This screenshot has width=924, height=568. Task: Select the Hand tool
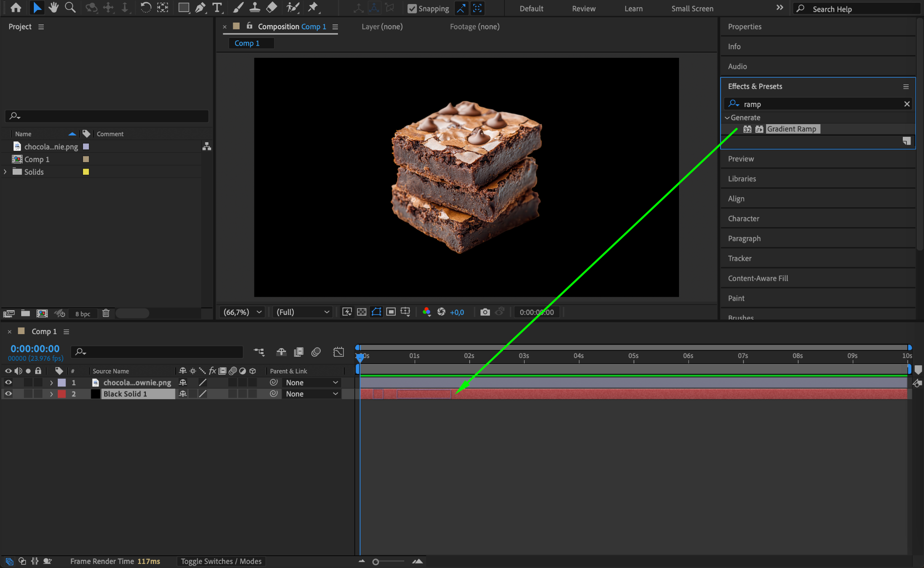pyautogui.click(x=53, y=8)
